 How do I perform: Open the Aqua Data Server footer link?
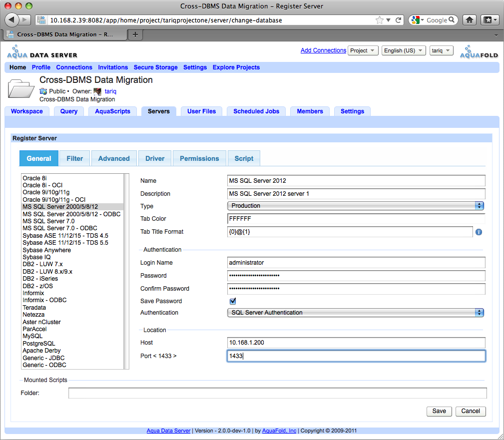168,431
